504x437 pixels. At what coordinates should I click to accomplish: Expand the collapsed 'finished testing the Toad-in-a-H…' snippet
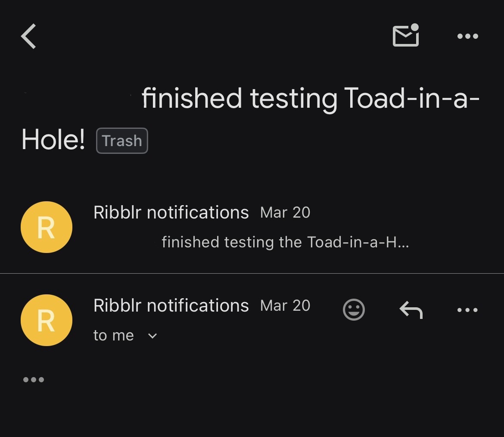(x=285, y=242)
